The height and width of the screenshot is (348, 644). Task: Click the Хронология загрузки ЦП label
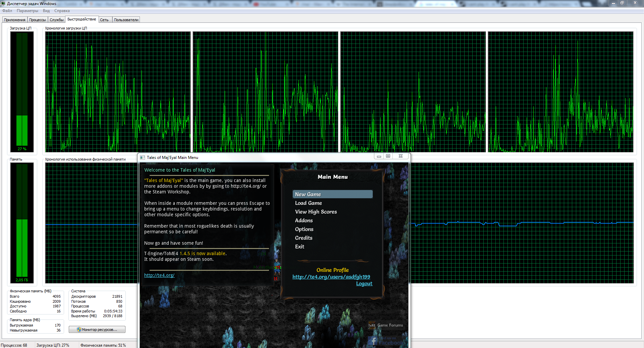66,28
